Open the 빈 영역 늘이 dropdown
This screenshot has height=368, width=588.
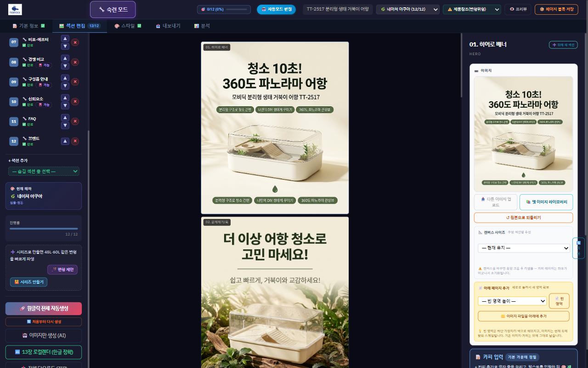click(x=512, y=301)
